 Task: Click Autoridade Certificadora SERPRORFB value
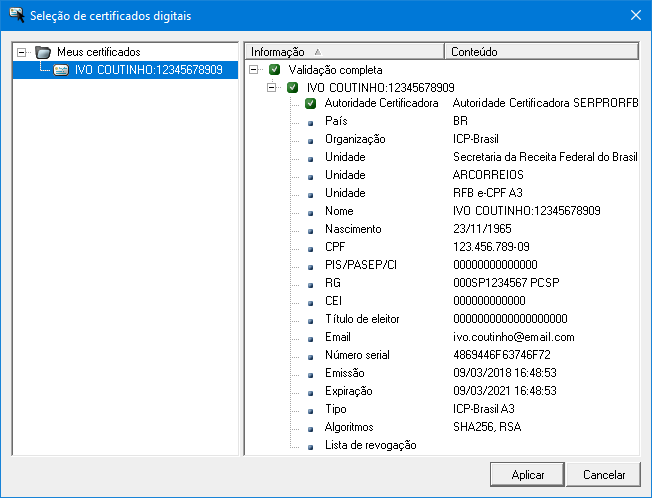point(545,103)
